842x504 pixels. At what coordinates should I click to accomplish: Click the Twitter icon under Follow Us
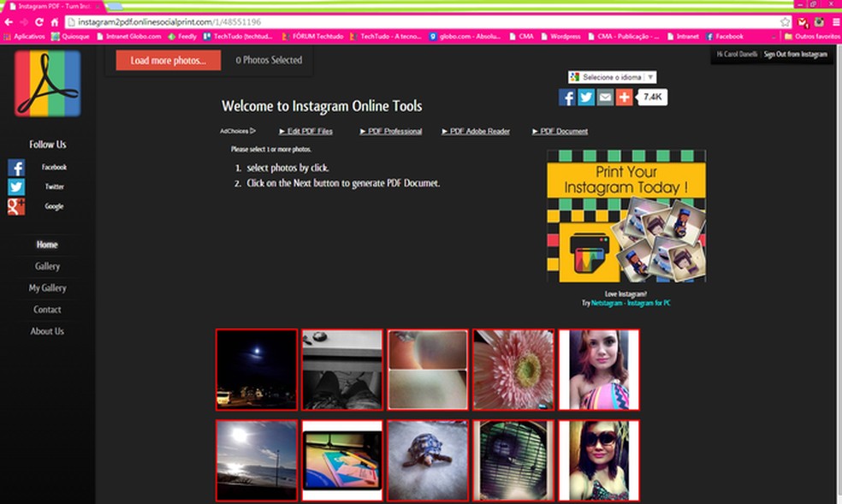[x=15, y=186]
